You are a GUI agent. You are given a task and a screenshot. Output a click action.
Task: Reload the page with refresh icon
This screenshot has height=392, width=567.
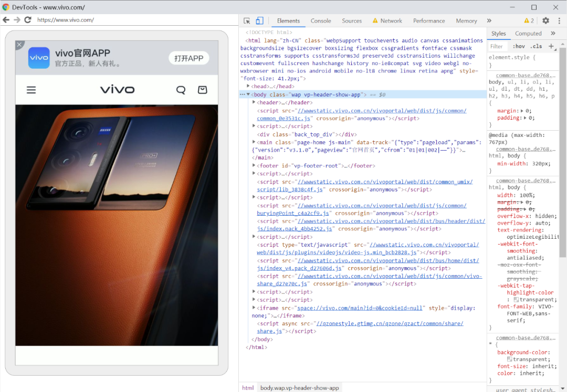(28, 19)
